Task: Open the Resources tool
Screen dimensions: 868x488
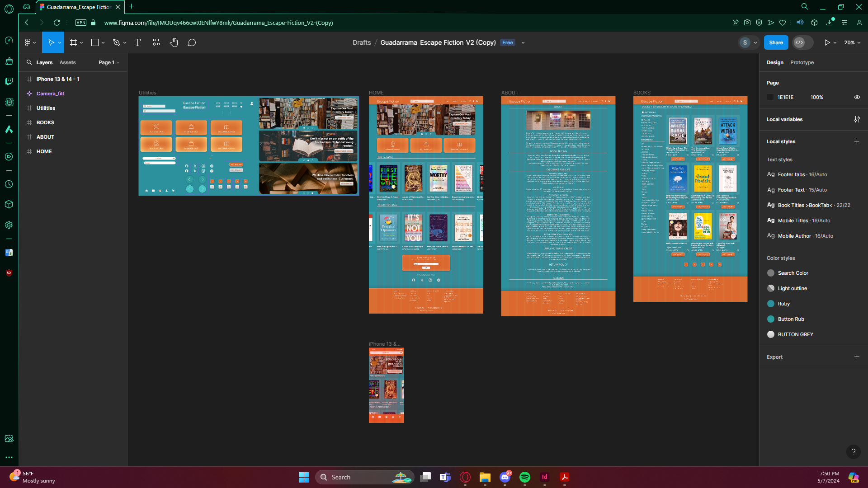Action: tap(156, 42)
